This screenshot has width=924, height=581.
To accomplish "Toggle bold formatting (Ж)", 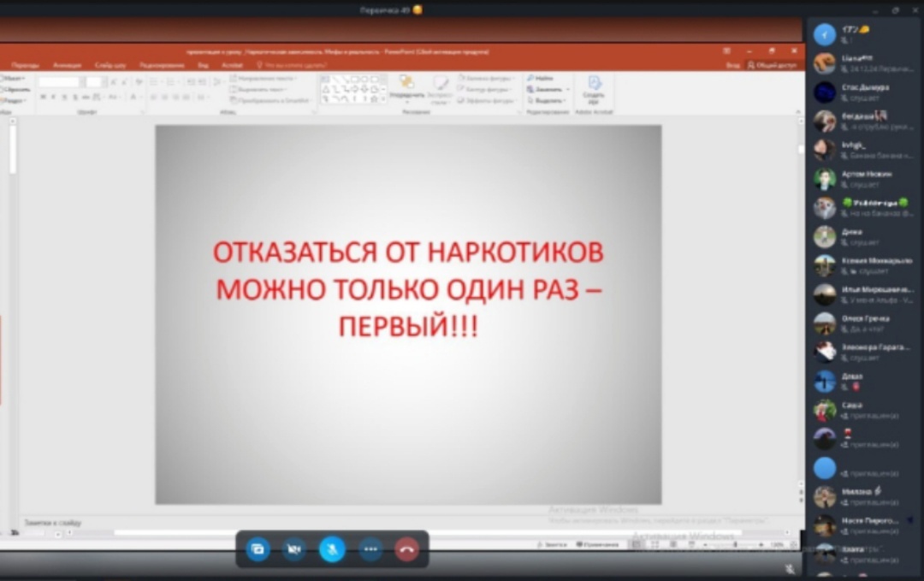I will click(x=43, y=97).
